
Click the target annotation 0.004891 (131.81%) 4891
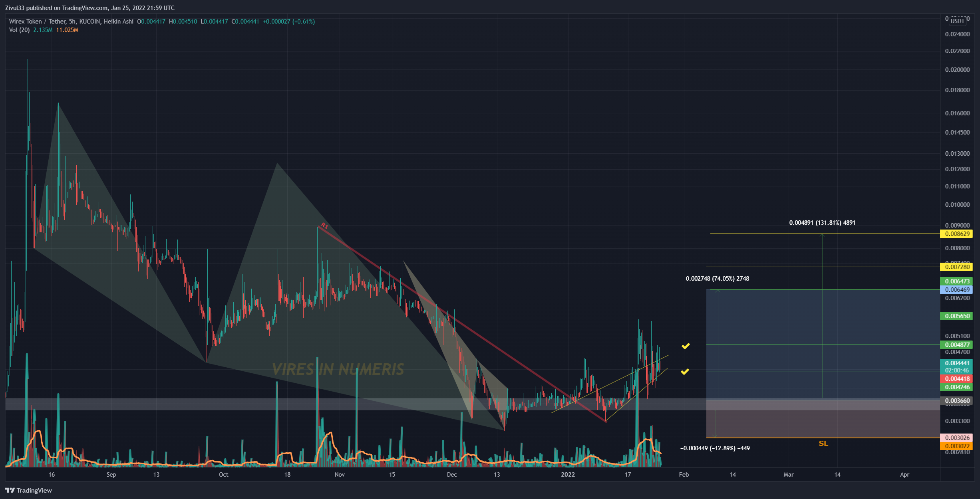coord(822,223)
